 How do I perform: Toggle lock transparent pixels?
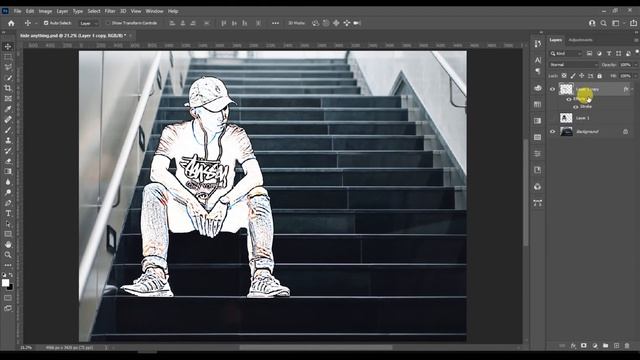pos(564,76)
